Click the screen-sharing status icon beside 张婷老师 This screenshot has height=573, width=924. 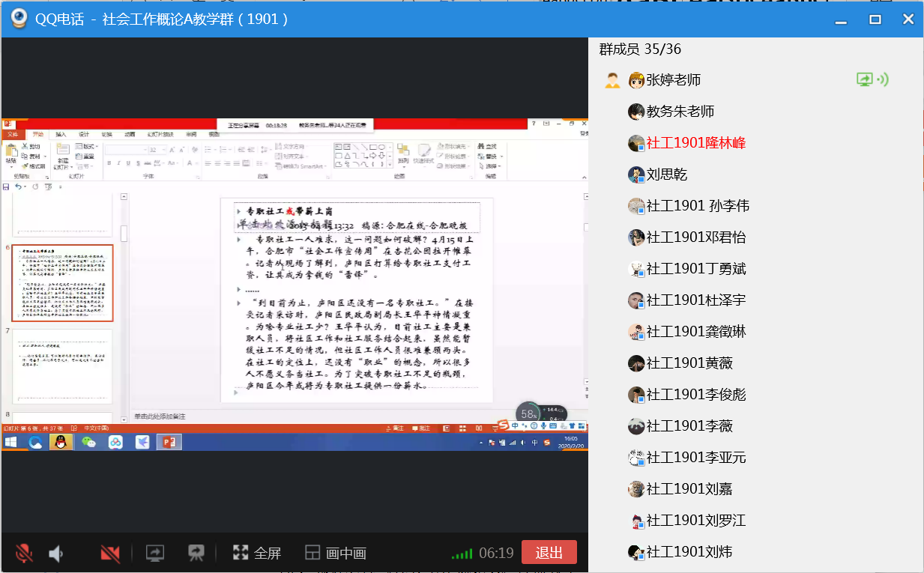coord(872,80)
